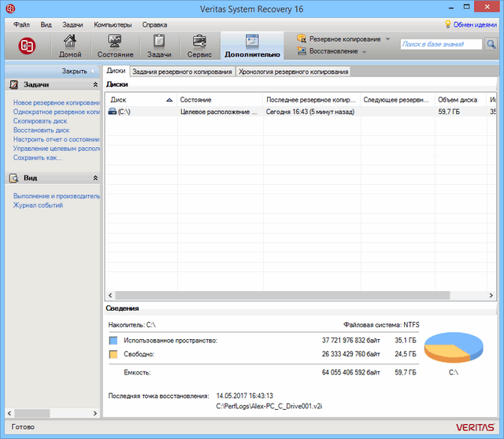Click the disk list horizontal scrollbar thumb
Viewport: 504px width, 439px height.
point(282,295)
